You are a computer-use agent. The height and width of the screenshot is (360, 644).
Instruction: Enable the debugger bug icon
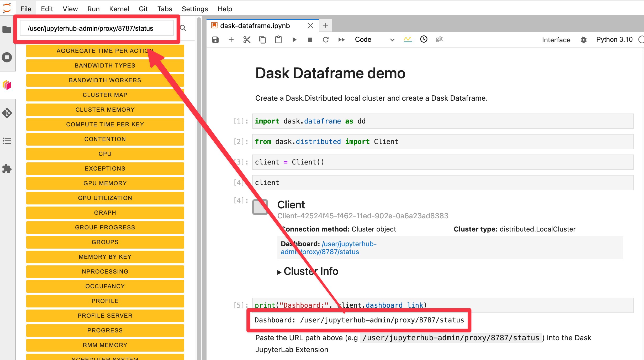(583, 40)
